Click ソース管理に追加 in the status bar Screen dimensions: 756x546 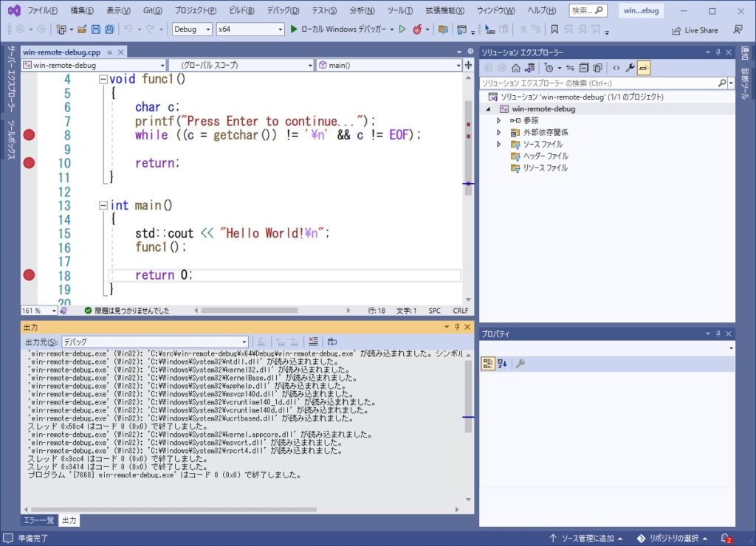point(588,538)
